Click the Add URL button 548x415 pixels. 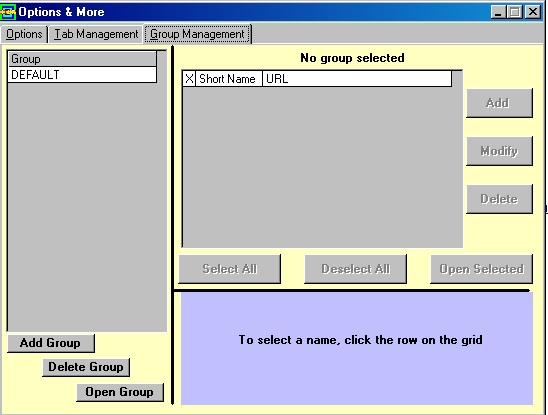(499, 103)
